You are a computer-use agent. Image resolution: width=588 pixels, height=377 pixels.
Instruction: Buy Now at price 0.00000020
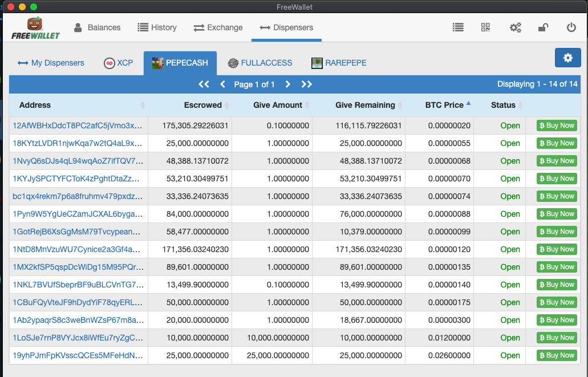point(557,125)
